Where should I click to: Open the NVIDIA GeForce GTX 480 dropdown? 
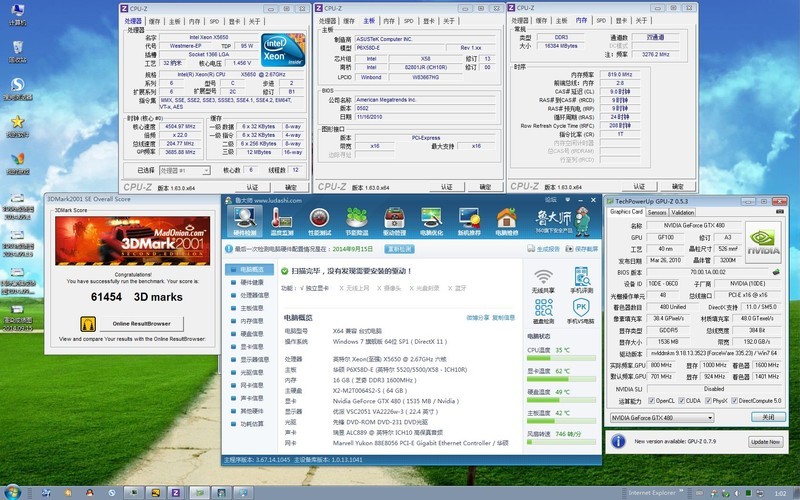click(x=662, y=417)
